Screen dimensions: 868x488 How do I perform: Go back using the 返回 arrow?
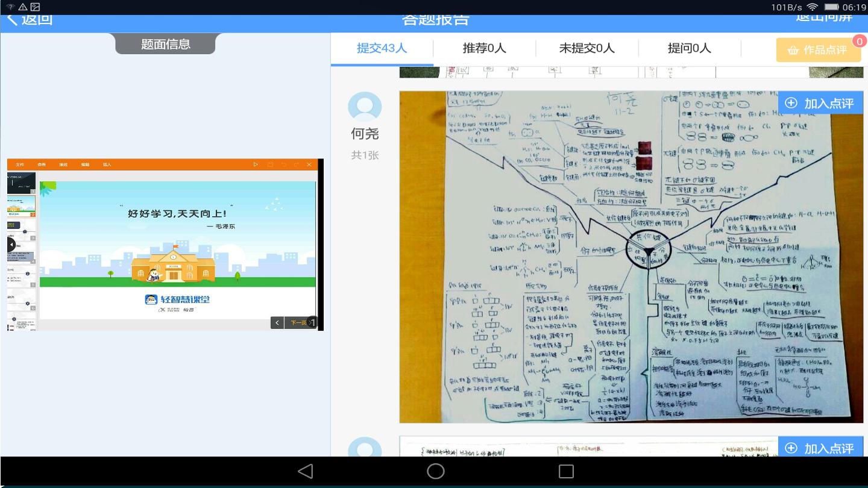(x=29, y=19)
